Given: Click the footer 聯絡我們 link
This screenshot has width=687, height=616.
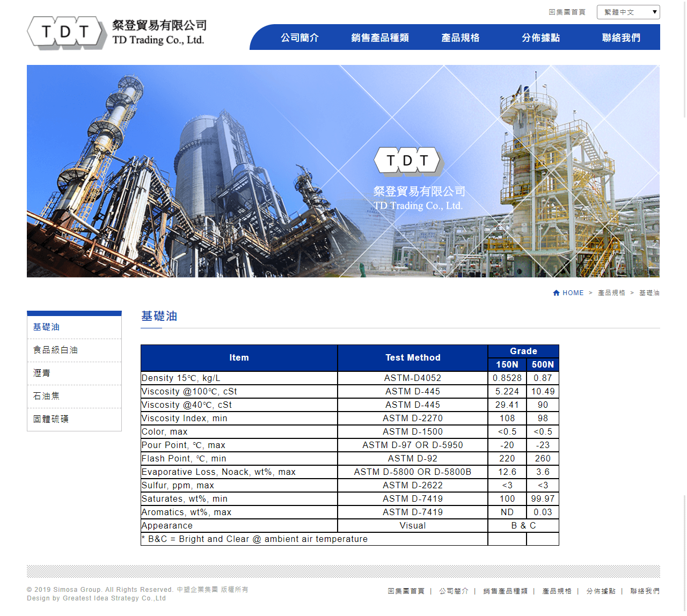Looking at the screenshot, I should pos(645,591).
